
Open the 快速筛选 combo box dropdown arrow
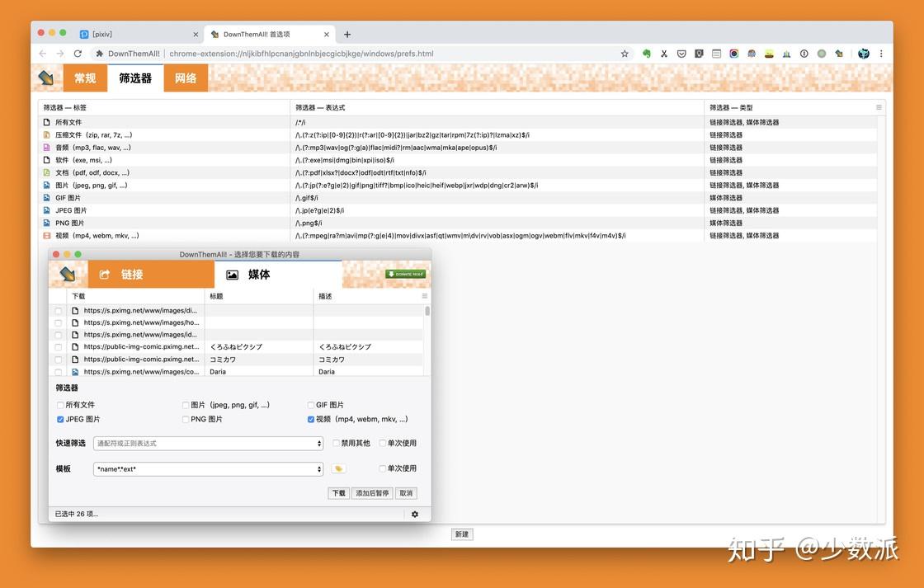[319, 443]
